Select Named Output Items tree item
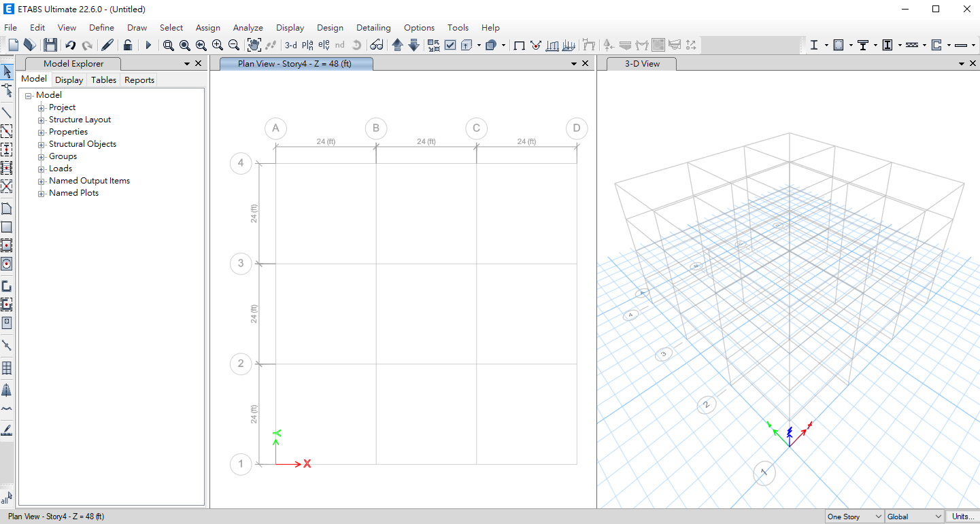This screenshot has height=524, width=980. tap(89, 181)
